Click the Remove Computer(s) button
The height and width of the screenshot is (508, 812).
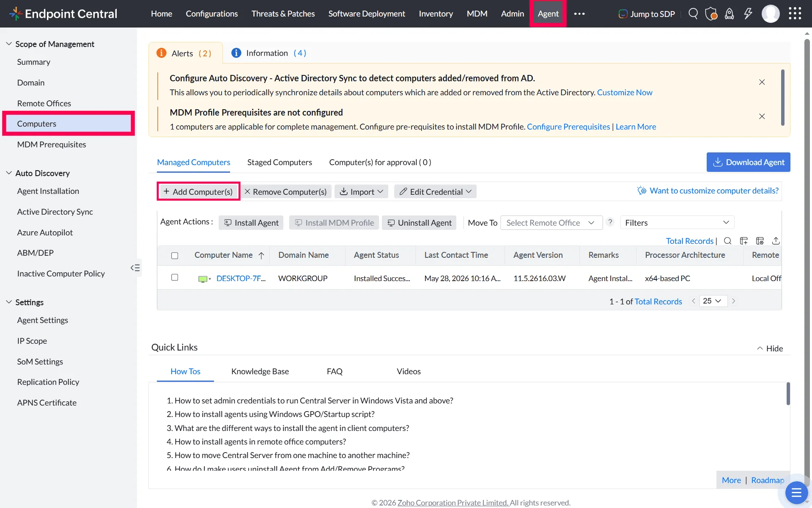pyautogui.click(x=285, y=191)
